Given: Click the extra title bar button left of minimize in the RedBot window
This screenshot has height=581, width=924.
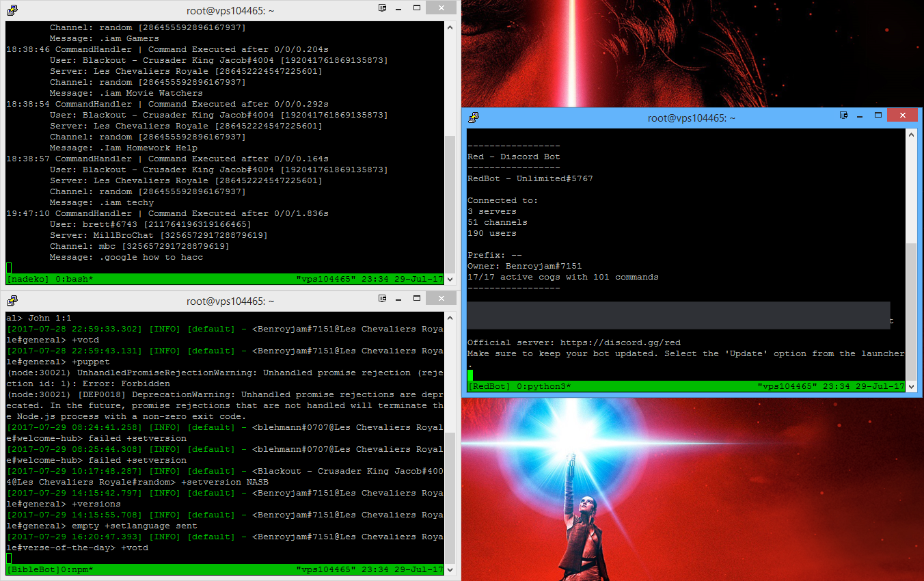Looking at the screenshot, I should click(x=844, y=116).
